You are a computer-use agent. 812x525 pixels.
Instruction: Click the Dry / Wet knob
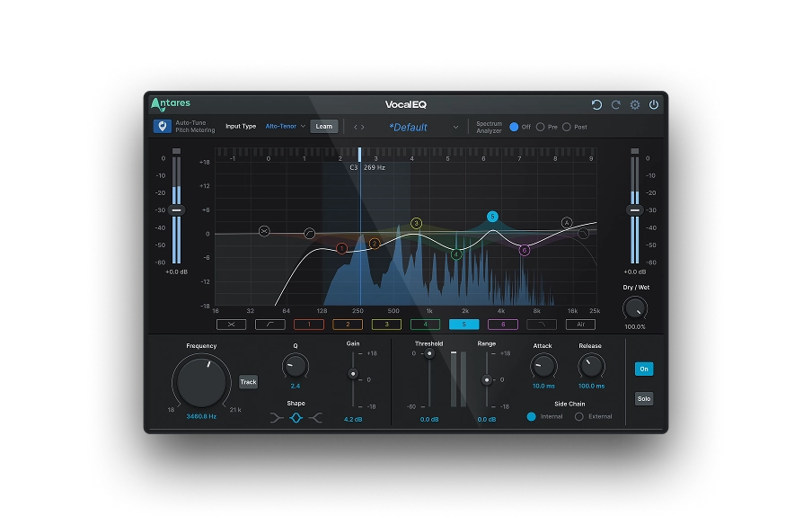tap(635, 309)
